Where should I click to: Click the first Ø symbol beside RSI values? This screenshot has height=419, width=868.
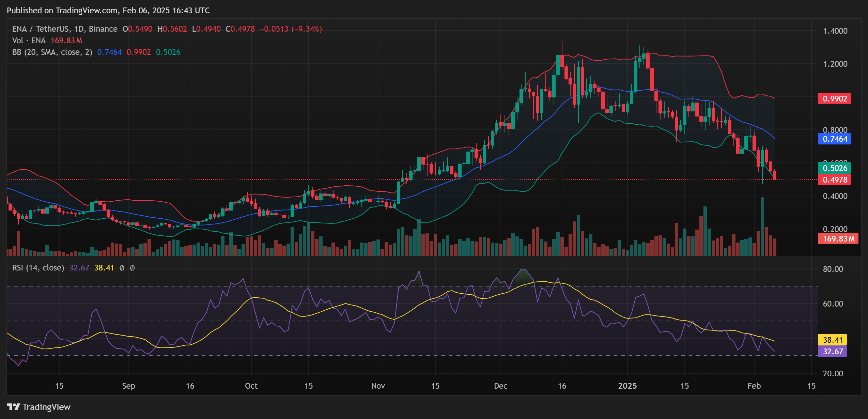click(x=122, y=268)
